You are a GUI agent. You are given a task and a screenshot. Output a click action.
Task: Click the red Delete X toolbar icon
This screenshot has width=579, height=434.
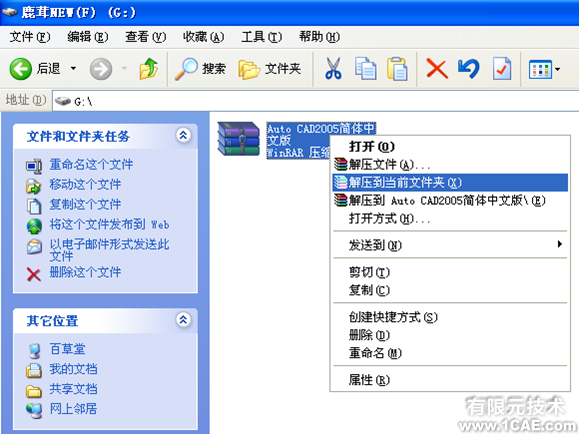[x=437, y=69]
